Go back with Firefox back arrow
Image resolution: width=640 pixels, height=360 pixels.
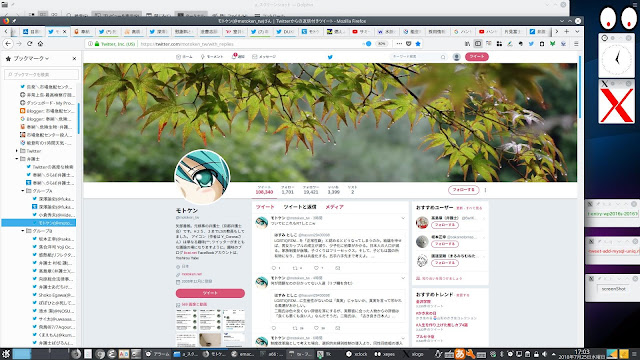[8, 44]
